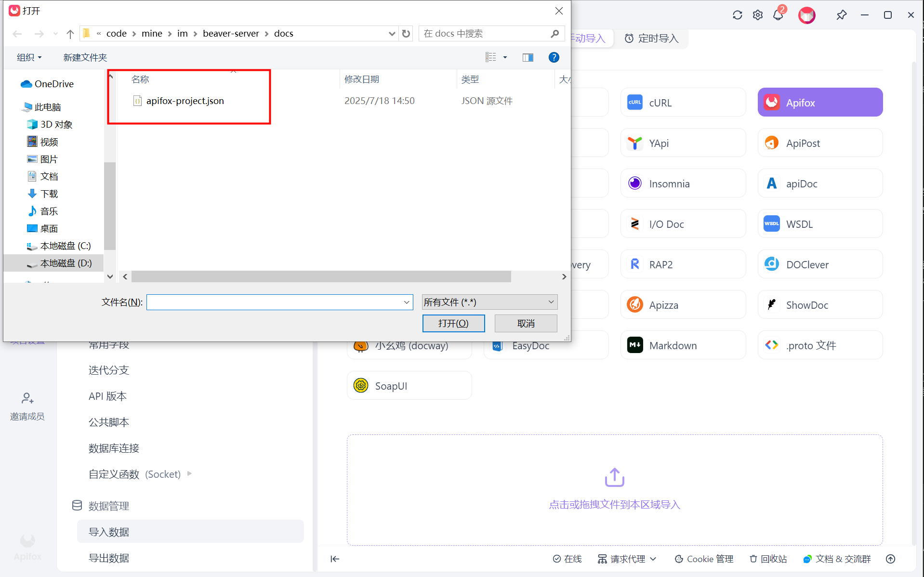Image resolution: width=924 pixels, height=577 pixels.
Task: Choose Apizza import format
Action: coord(683,305)
